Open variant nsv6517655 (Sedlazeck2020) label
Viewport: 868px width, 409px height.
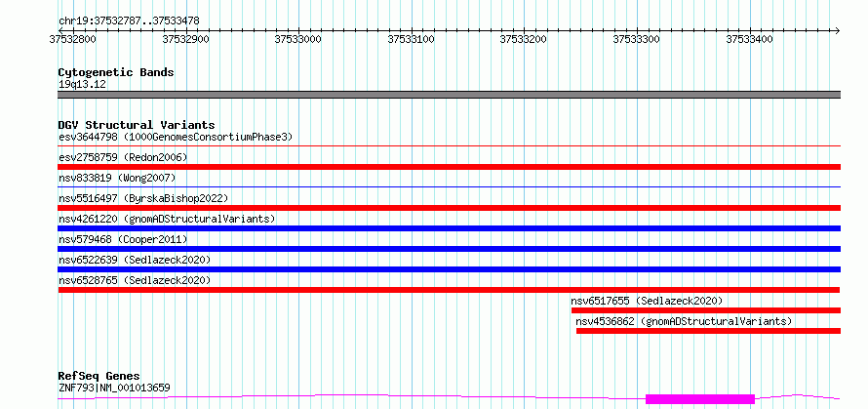coord(648,301)
